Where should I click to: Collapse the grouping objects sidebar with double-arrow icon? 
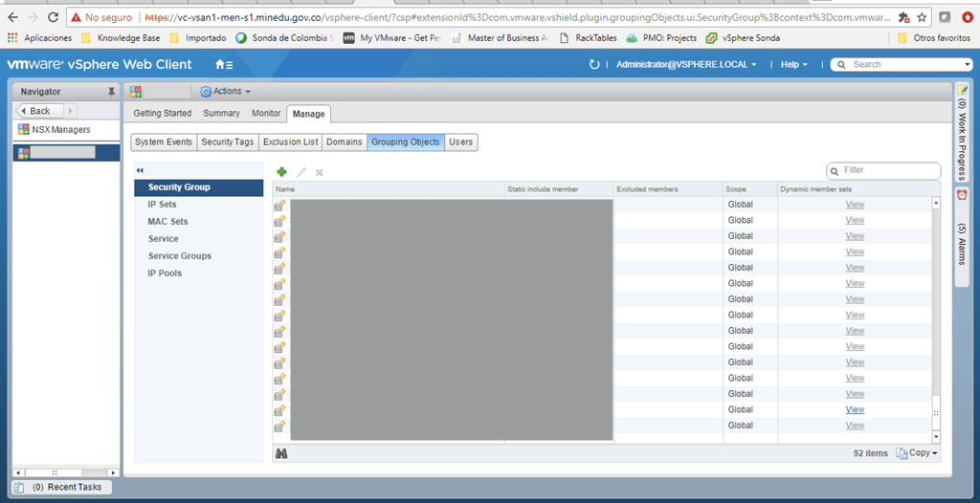coord(140,170)
